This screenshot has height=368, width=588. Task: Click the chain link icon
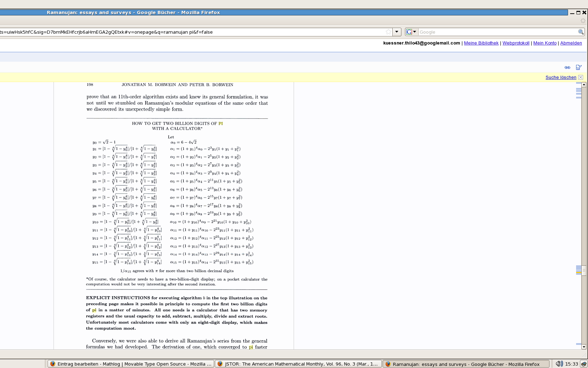click(x=567, y=67)
